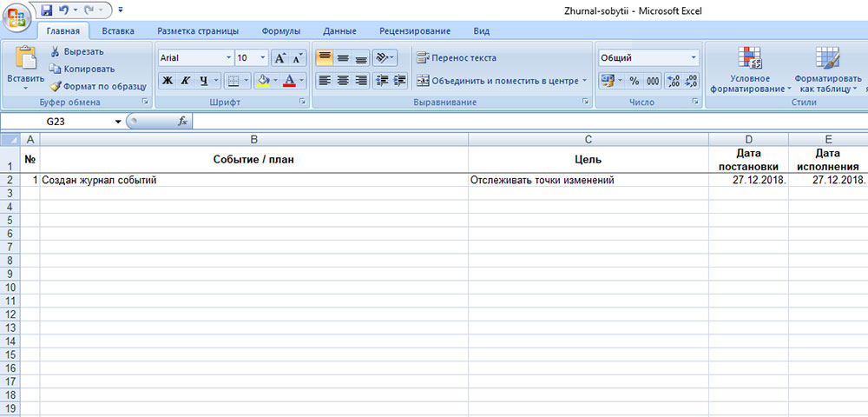This screenshot has width=868, height=417.
Task: Click the greyed-out Redo arrow icon
Action: pos(87,10)
